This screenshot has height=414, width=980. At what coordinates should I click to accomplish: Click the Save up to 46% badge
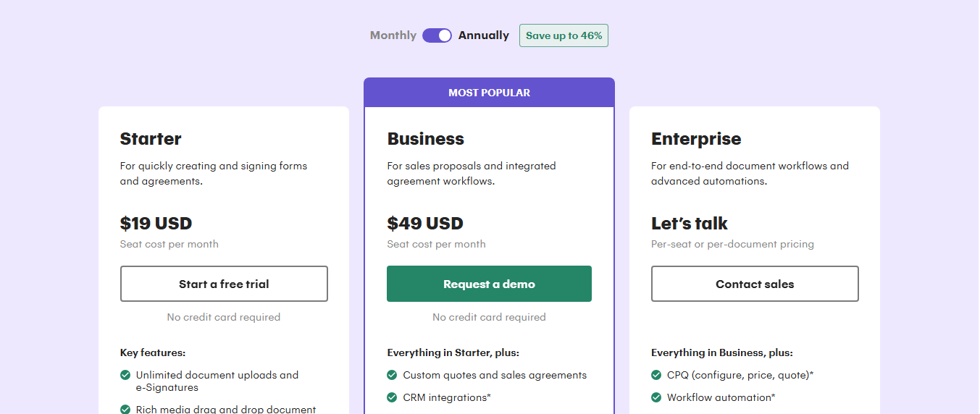564,35
